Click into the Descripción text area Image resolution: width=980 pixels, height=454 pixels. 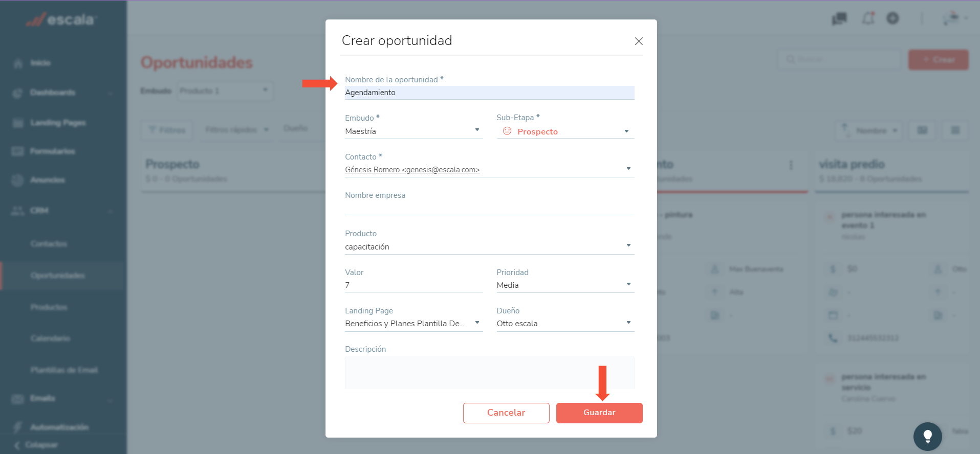490,372
